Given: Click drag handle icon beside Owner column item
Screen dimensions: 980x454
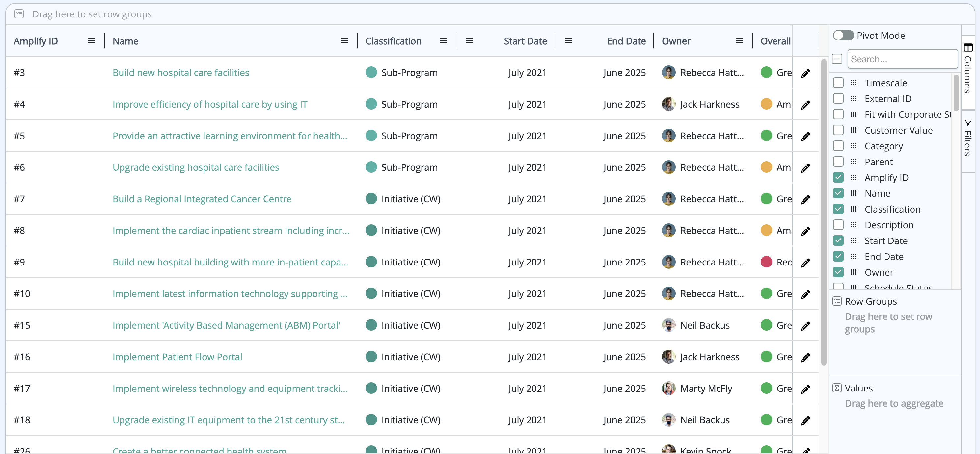Looking at the screenshot, I should tap(854, 272).
